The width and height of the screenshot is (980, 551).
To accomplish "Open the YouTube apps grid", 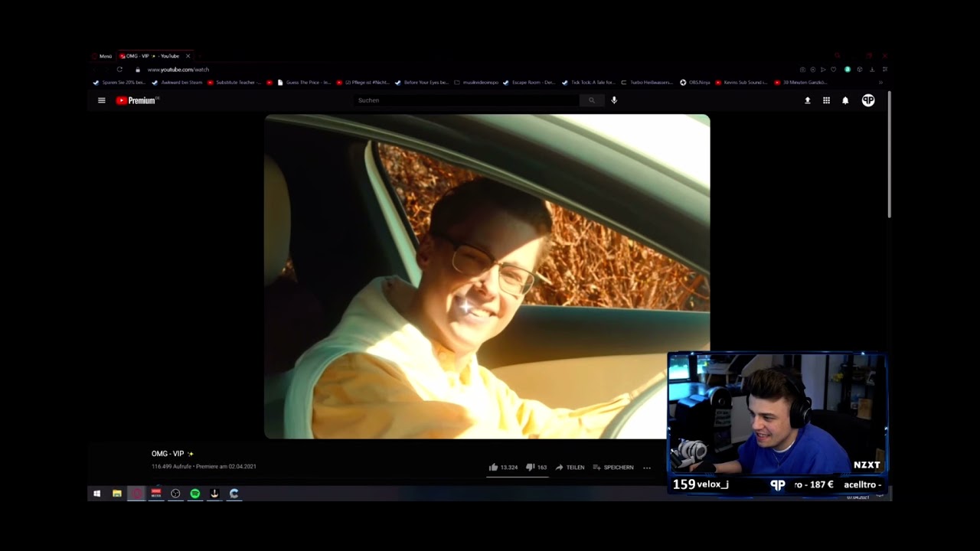I will coord(826,100).
